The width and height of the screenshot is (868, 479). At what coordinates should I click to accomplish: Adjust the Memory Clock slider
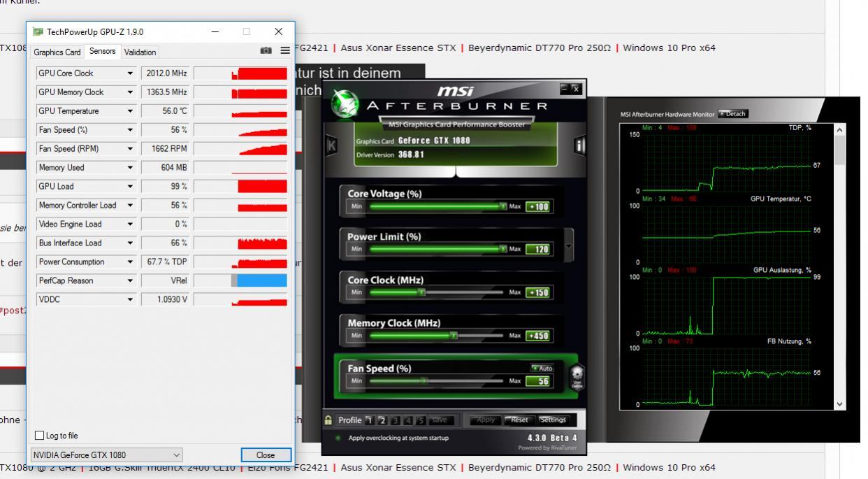tap(436, 336)
